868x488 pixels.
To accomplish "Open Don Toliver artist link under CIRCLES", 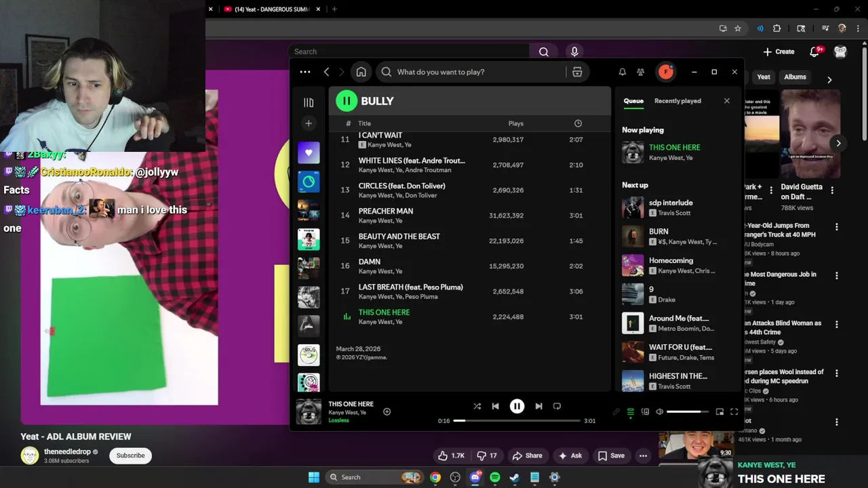I will pos(421,195).
